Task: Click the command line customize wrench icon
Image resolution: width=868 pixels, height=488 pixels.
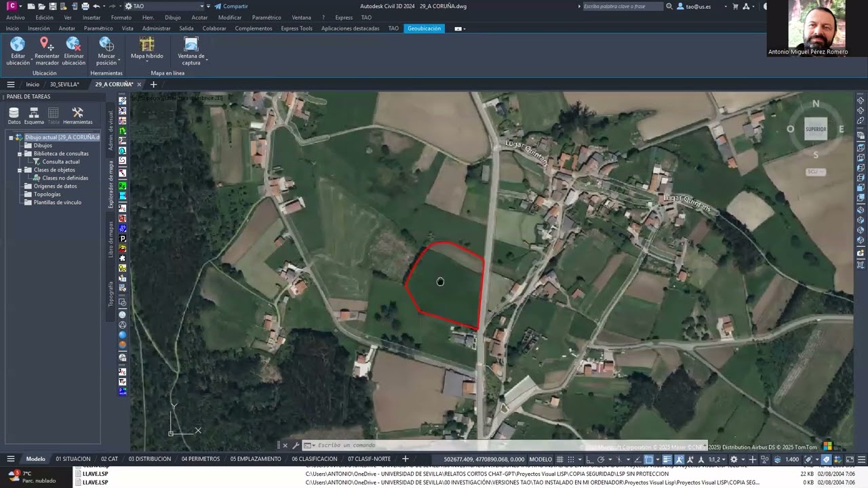Action: point(296,445)
